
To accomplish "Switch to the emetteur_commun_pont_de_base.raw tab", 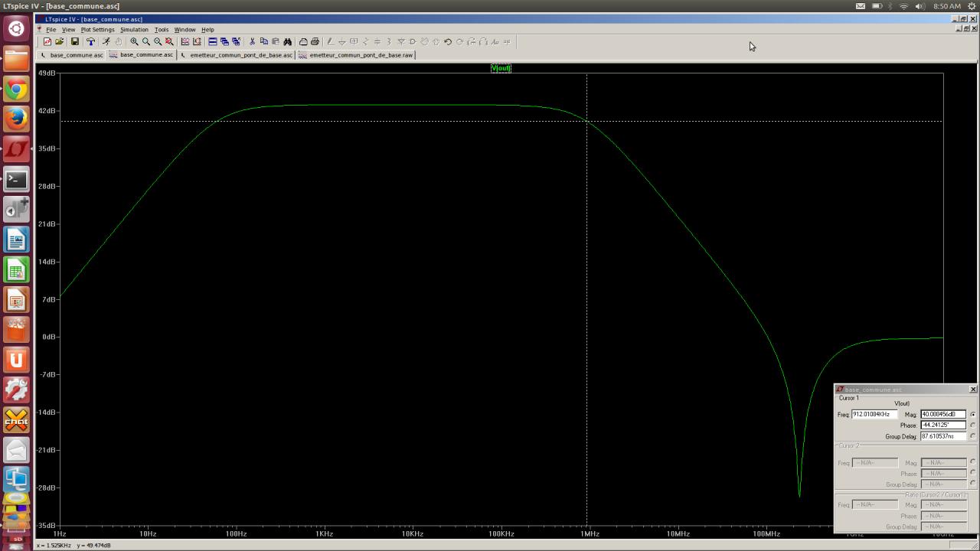I will [x=356, y=55].
